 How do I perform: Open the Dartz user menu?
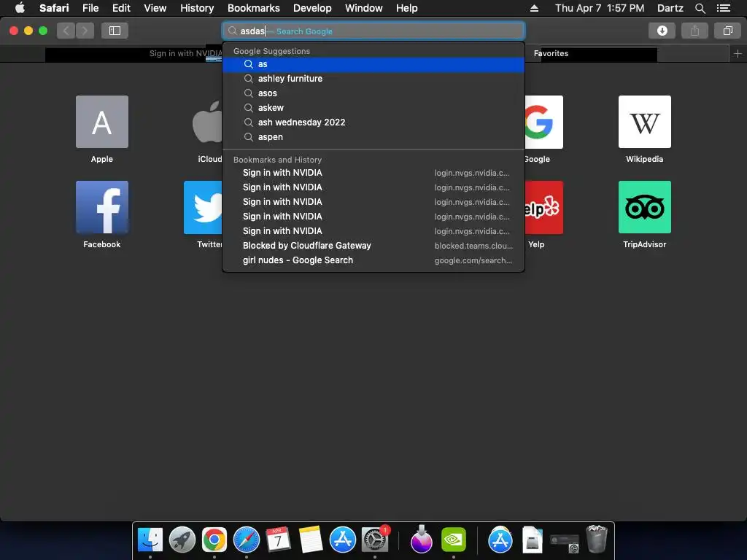pyautogui.click(x=670, y=8)
